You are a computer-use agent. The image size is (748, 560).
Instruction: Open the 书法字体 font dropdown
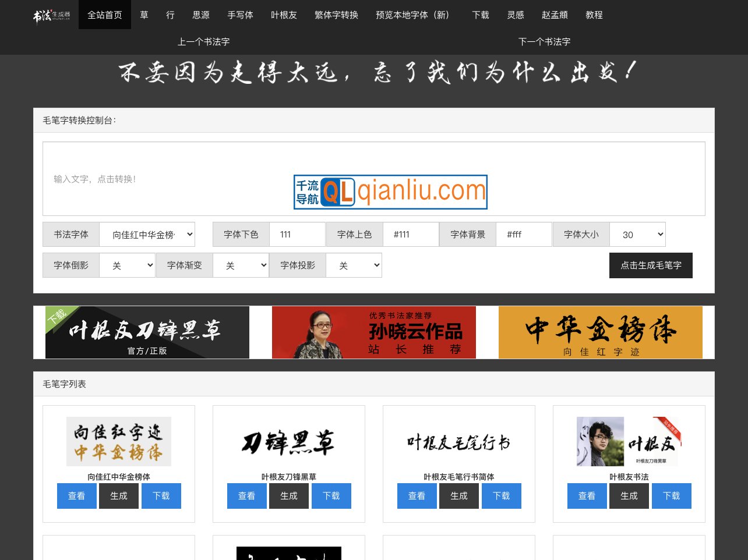[x=147, y=234]
